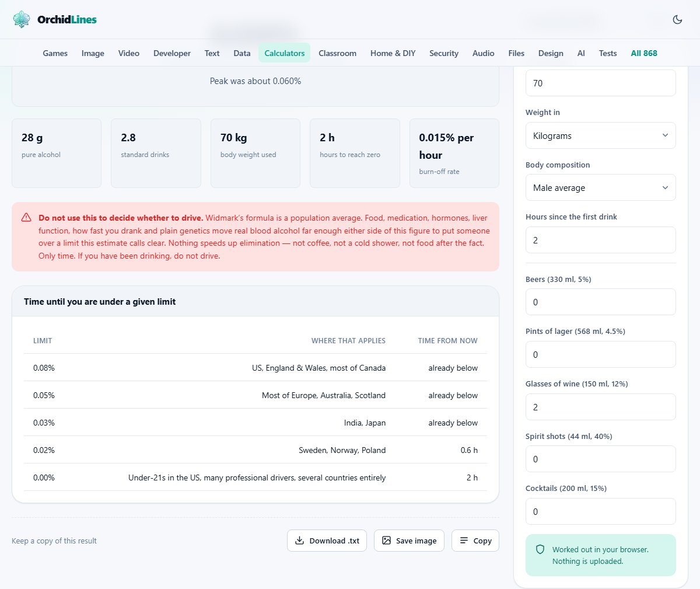The width and height of the screenshot is (700, 589).
Task: Open the Home & DIY category
Action: pos(393,53)
